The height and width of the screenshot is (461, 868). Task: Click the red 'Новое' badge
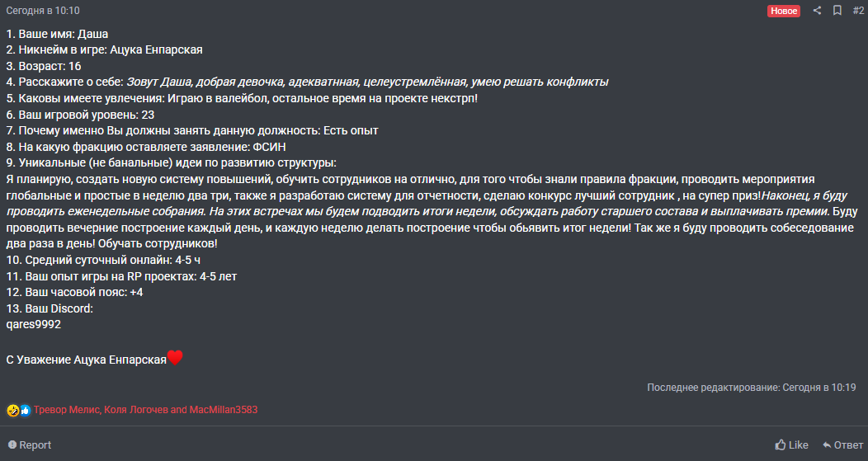(x=784, y=11)
